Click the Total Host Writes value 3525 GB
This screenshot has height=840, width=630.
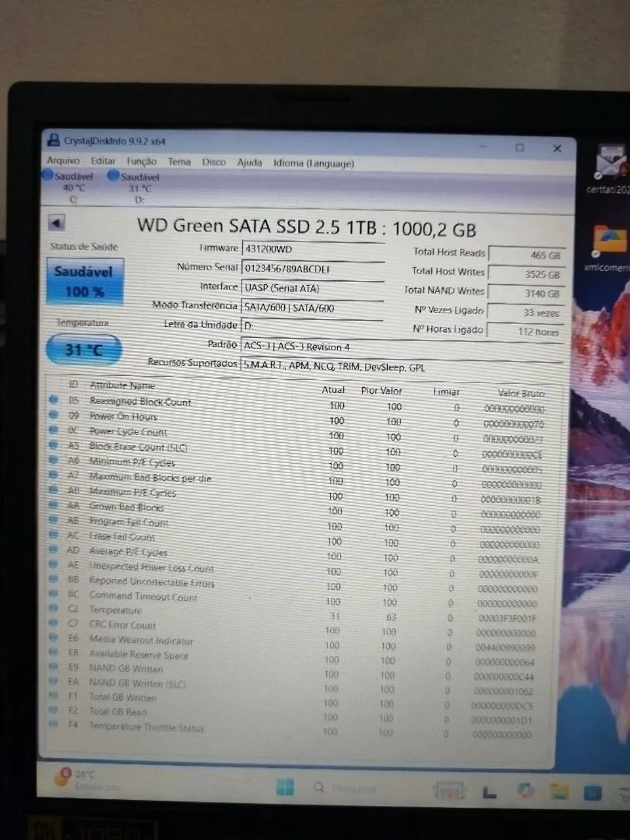coord(525,274)
